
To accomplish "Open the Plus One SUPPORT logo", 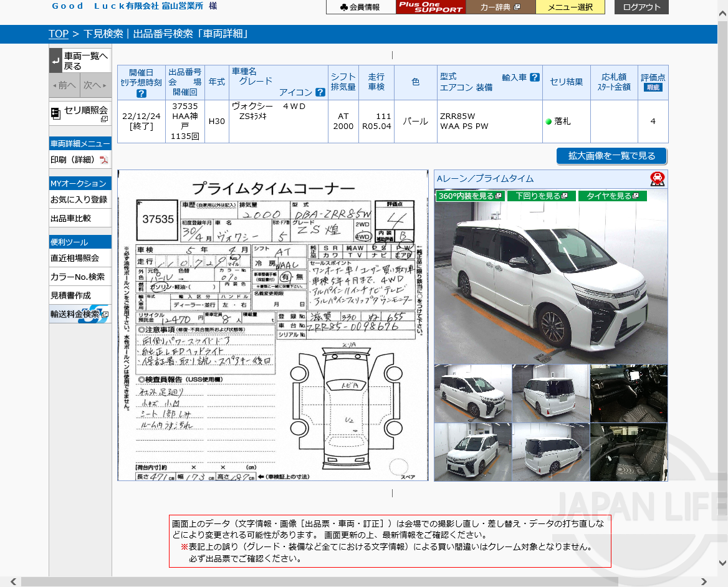I will 430,7.
